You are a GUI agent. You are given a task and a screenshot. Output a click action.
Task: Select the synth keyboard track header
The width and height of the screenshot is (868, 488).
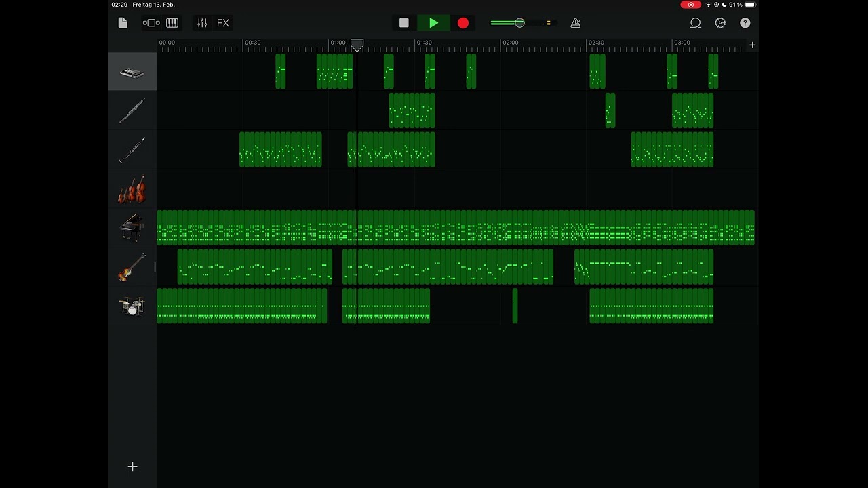[x=132, y=72]
